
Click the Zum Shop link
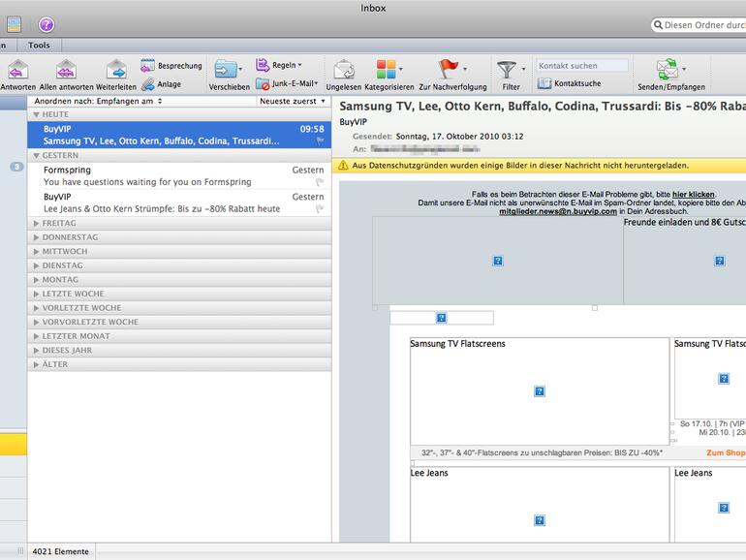725,453
